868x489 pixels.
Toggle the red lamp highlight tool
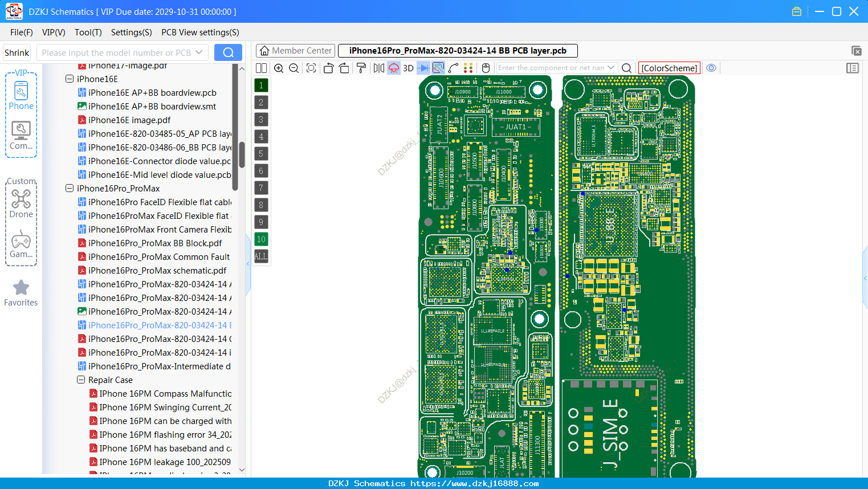pyautogui.click(x=394, y=68)
